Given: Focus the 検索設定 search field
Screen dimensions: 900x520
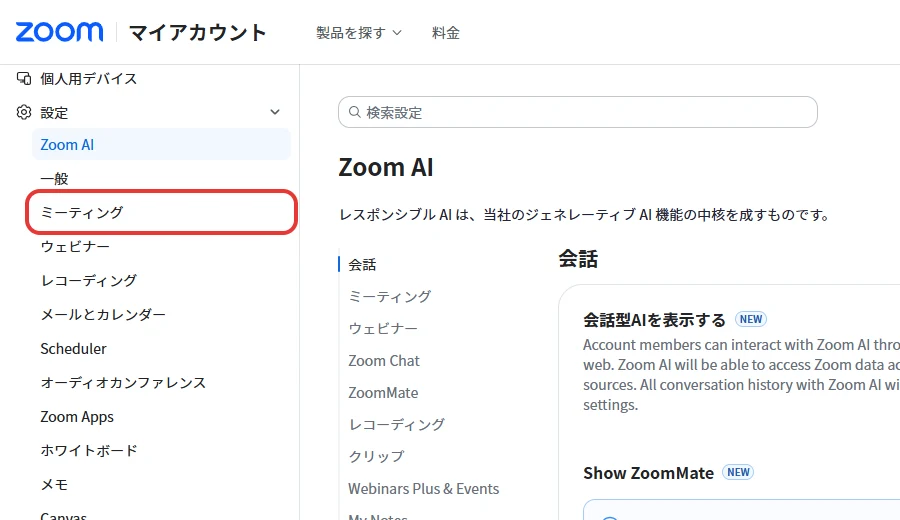Looking at the screenshot, I should (x=577, y=112).
